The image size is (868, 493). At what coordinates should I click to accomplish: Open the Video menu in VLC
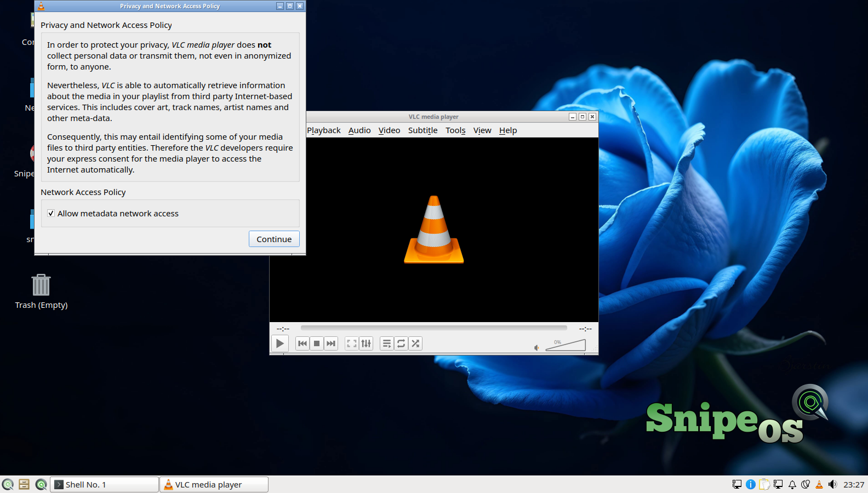click(389, 130)
